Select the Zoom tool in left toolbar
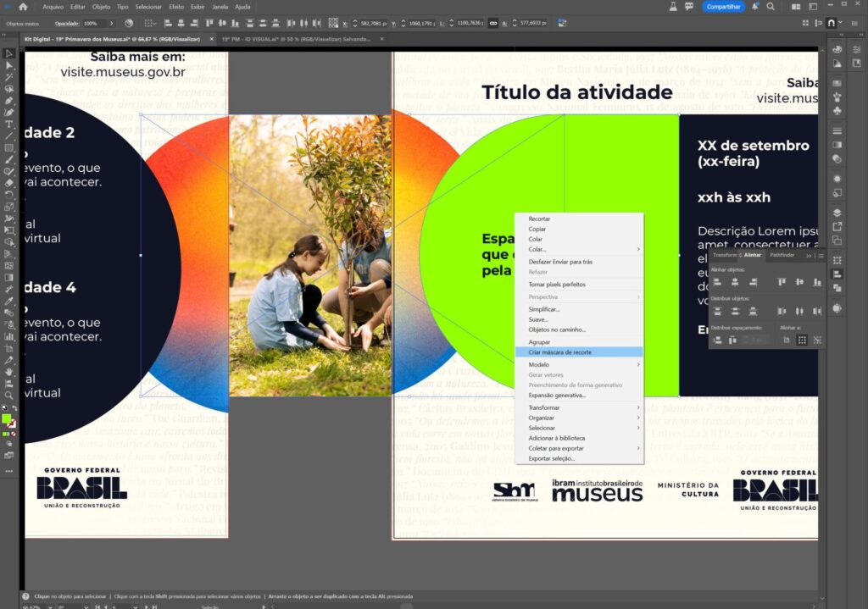Image resolution: width=868 pixels, height=609 pixels. point(9,395)
